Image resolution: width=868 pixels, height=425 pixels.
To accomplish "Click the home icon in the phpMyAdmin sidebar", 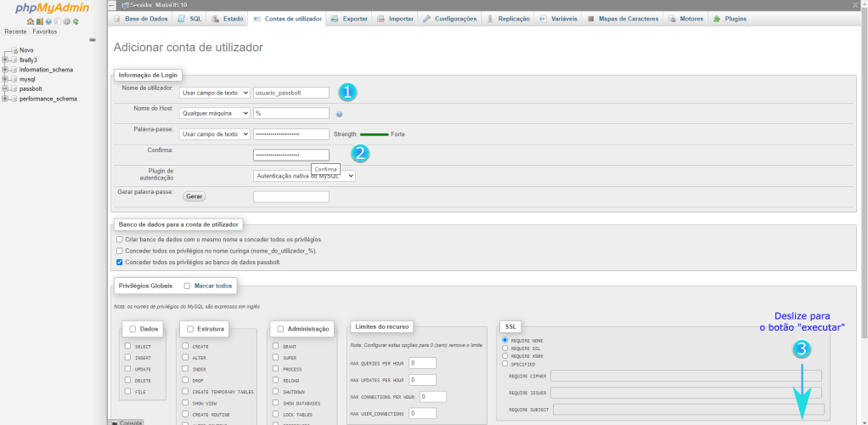I will [30, 21].
